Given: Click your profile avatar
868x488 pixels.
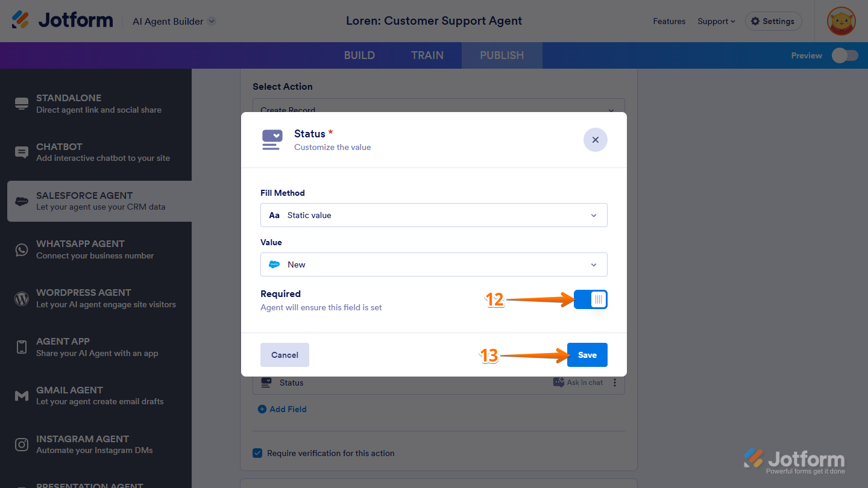Looking at the screenshot, I should (841, 21).
